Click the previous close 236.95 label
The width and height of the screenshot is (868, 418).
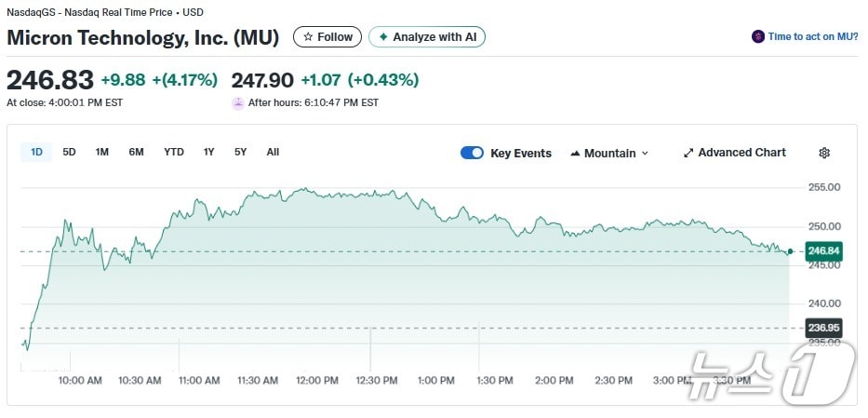823,328
